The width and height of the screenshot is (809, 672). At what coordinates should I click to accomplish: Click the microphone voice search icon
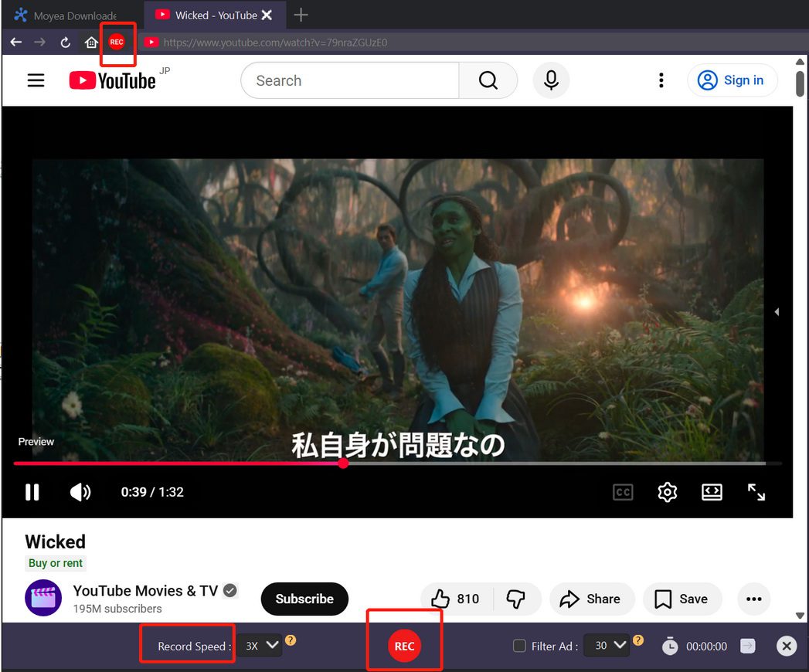click(x=551, y=80)
